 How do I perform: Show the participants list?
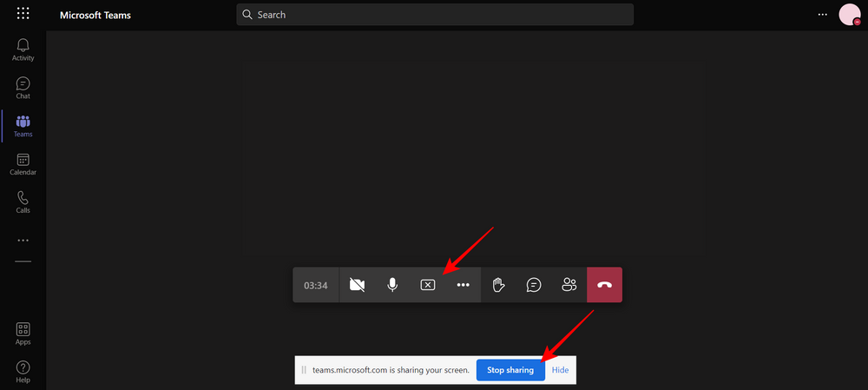(x=569, y=285)
